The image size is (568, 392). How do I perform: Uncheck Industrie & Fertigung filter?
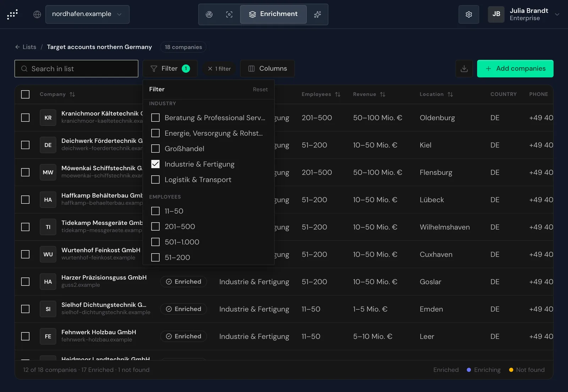tap(155, 164)
